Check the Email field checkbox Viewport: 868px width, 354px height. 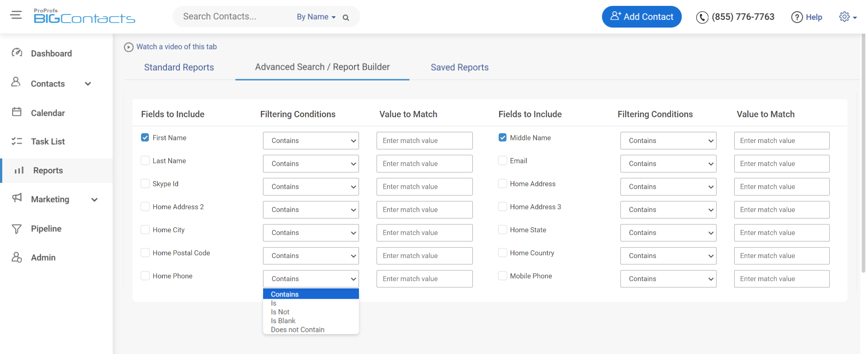(502, 161)
